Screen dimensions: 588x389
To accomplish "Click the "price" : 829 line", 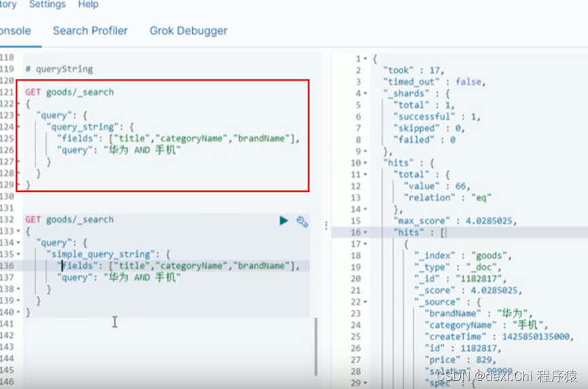I will pyautogui.click(x=460, y=360).
